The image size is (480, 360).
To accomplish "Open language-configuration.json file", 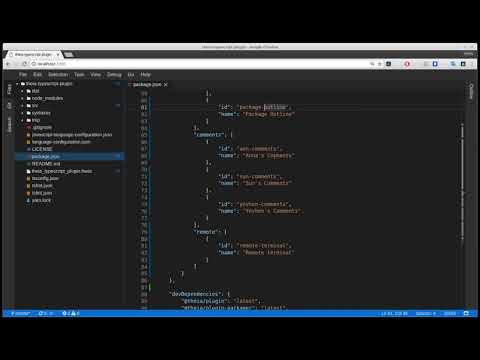I will click(x=61, y=142).
